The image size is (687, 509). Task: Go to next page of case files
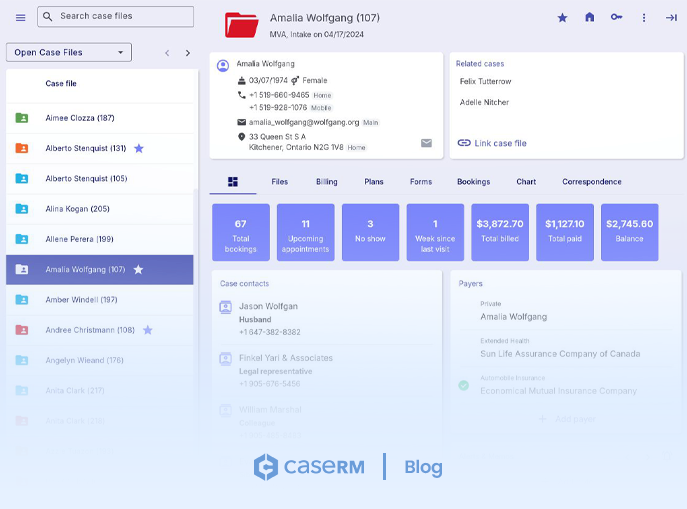coord(188,53)
